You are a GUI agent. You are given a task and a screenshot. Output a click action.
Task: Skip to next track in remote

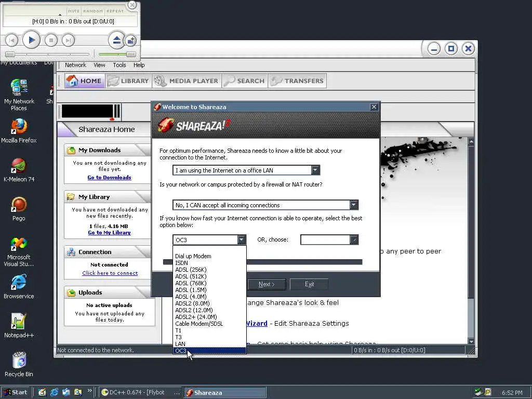tap(68, 41)
